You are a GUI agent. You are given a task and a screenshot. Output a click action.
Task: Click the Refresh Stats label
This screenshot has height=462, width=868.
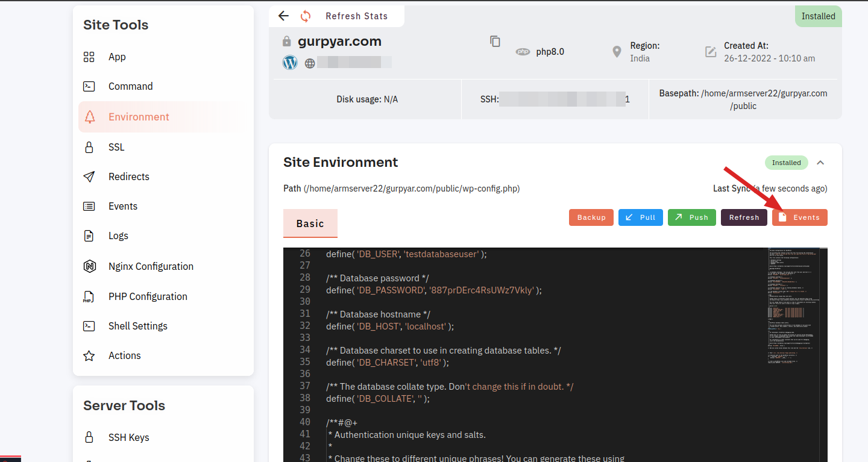tap(357, 16)
